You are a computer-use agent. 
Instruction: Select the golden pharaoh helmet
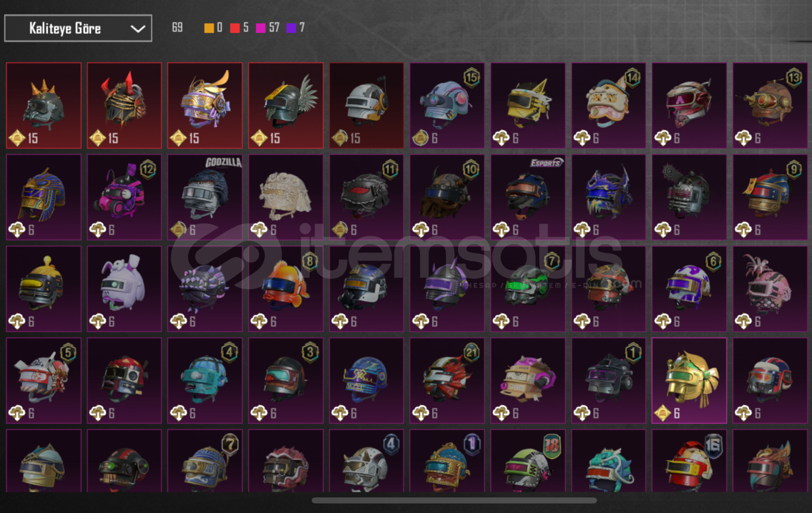click(x=44, y=197)
